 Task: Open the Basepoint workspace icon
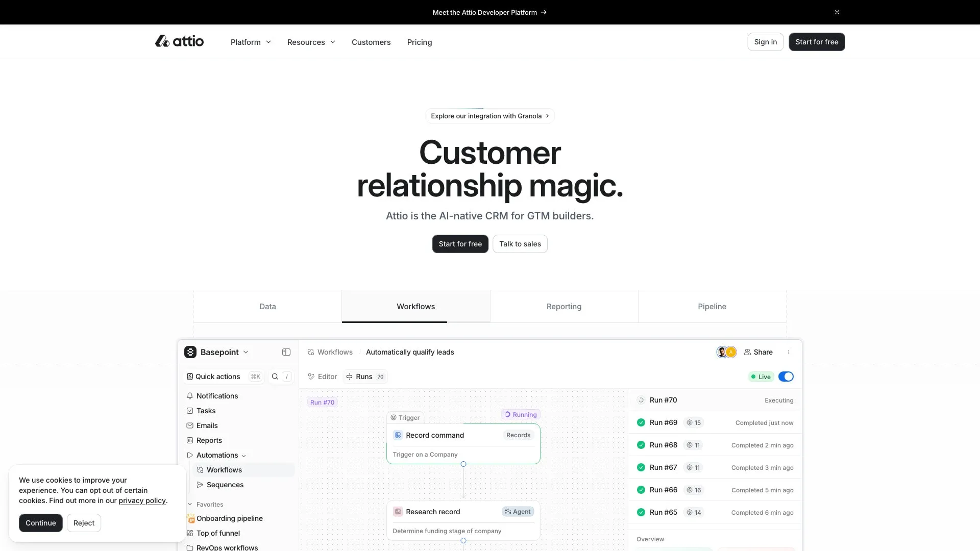190,352
